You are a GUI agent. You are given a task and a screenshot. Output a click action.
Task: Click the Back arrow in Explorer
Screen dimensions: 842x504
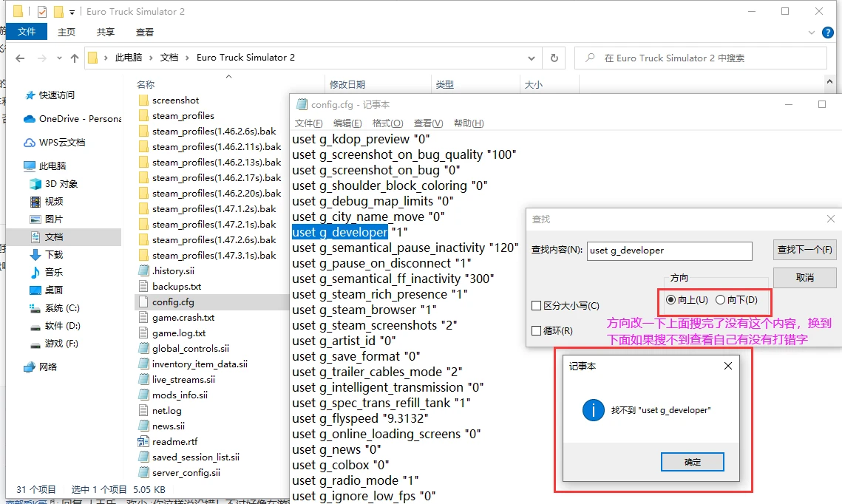pos(21,58)
